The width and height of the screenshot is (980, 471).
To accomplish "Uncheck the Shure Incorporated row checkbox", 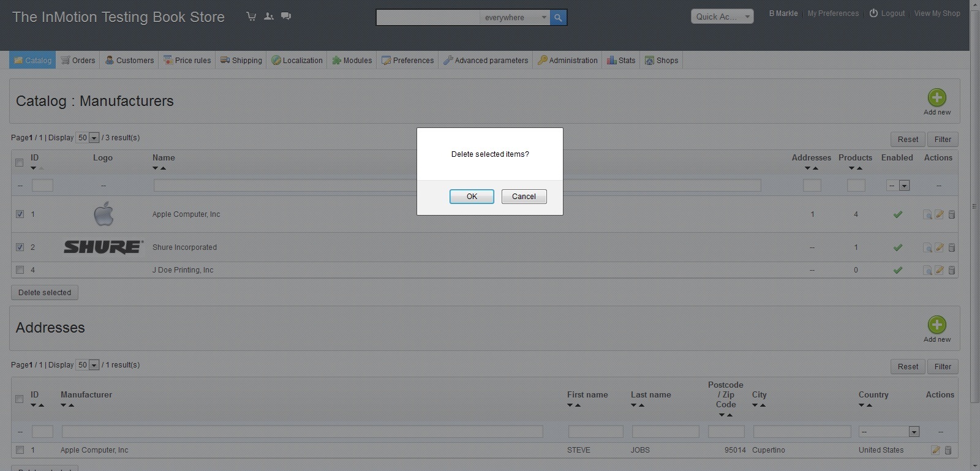I will [x=20, y=247].
